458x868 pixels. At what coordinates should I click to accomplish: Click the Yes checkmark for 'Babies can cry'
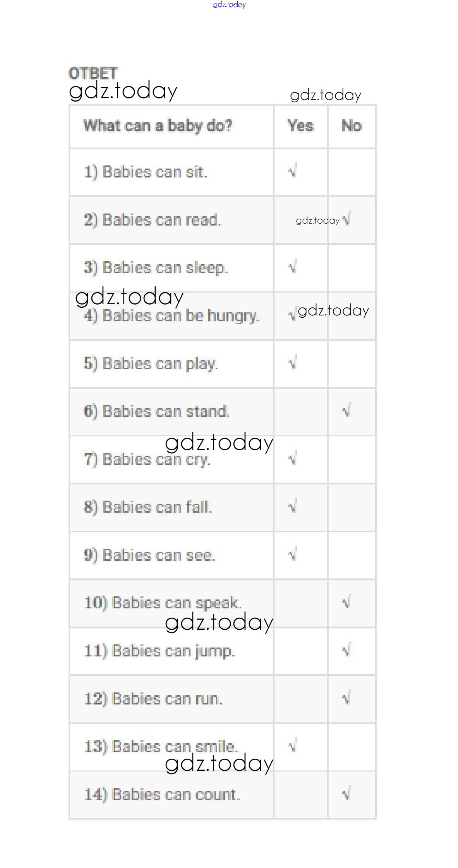(293, 458)
